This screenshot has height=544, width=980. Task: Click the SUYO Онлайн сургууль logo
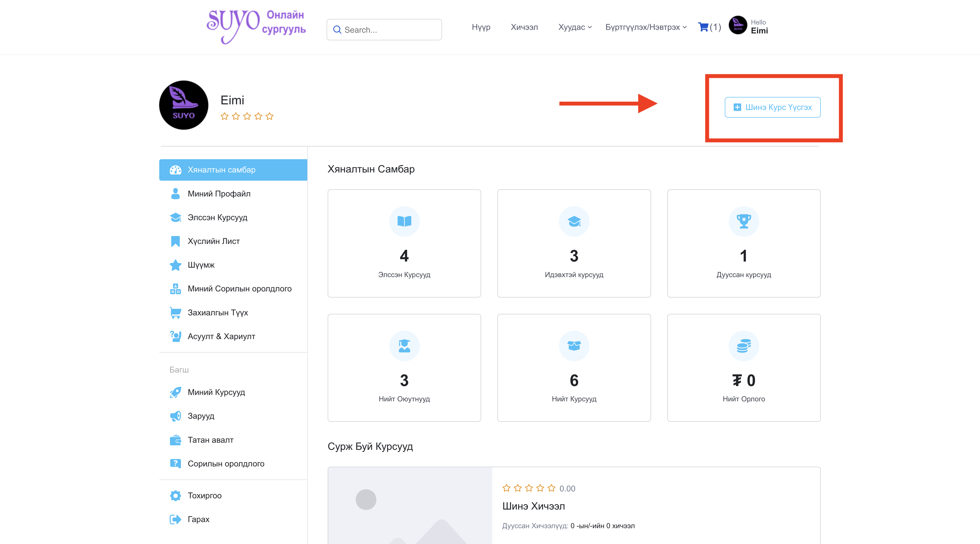tap(256, 27)
